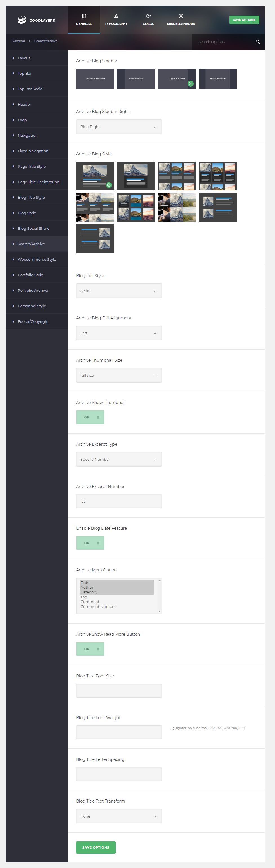The image size is (275, 868).
Task: Click the search magnifier icon
Action: click(x=258, y=42)
